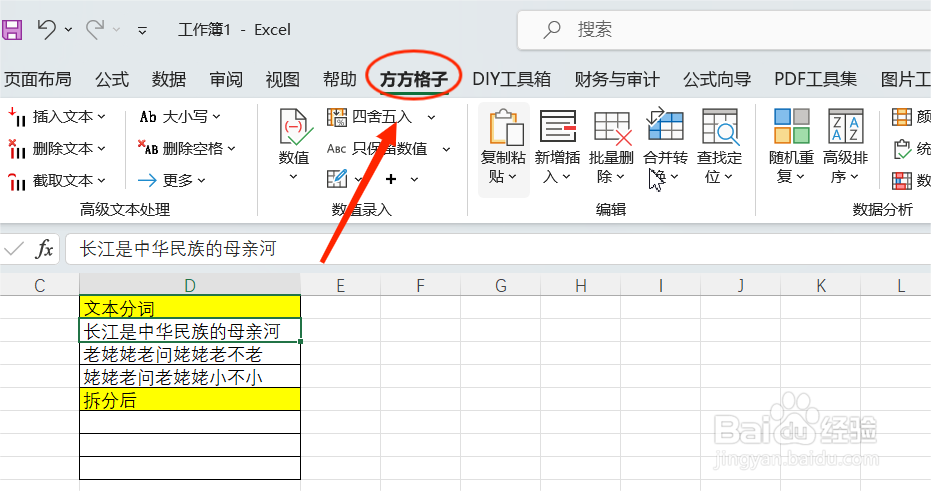The image size is (931, 491).
Task: Click the 随机重复 colored squares icon
Action: click(x=791, y=126)
